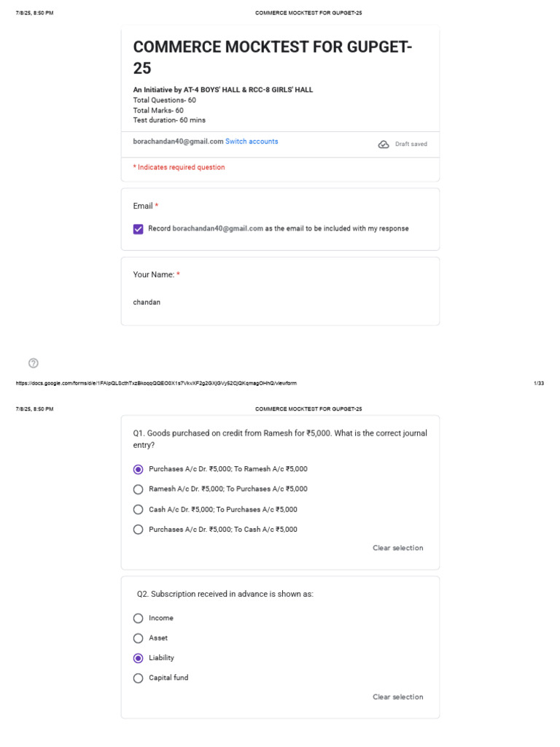560x747 pixels.
Task: Click the Q2 Subscription received question text
Action: [x=225, y=594]
